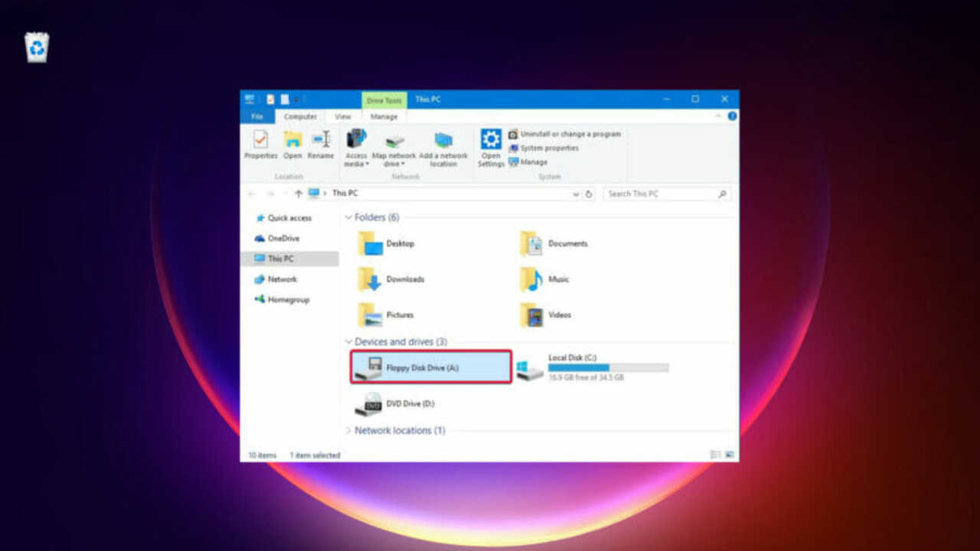
Task: Click Uninstall or change a program
Action: pos(565,134)
